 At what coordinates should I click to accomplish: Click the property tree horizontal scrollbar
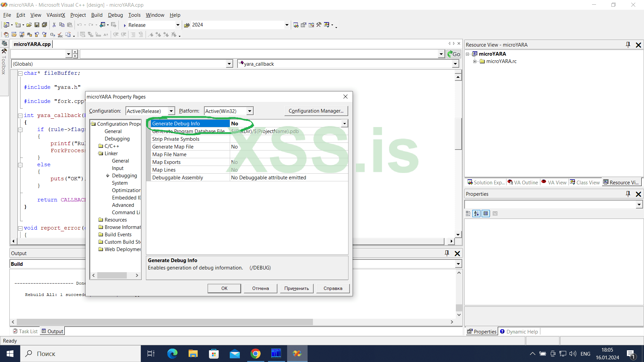[x=112, y=275]
